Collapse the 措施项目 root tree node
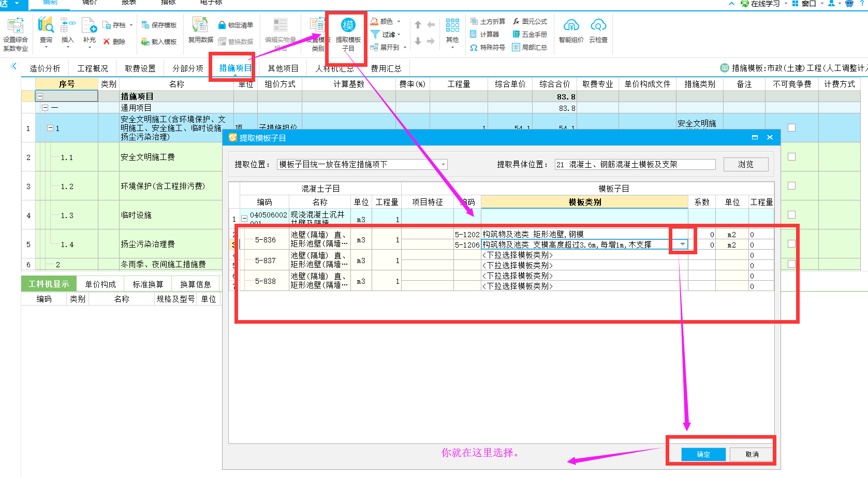Screen dimensions: 868x477 point(40,96)
